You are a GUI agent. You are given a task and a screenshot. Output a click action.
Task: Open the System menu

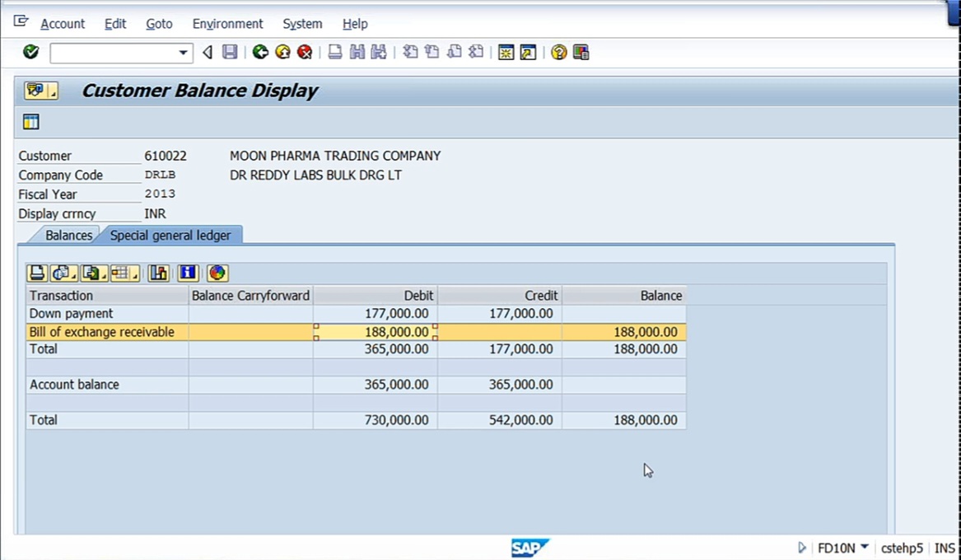pos(302,24)
